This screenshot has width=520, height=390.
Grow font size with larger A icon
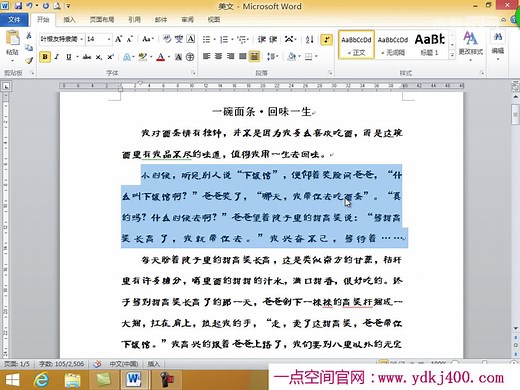point(118,39)
